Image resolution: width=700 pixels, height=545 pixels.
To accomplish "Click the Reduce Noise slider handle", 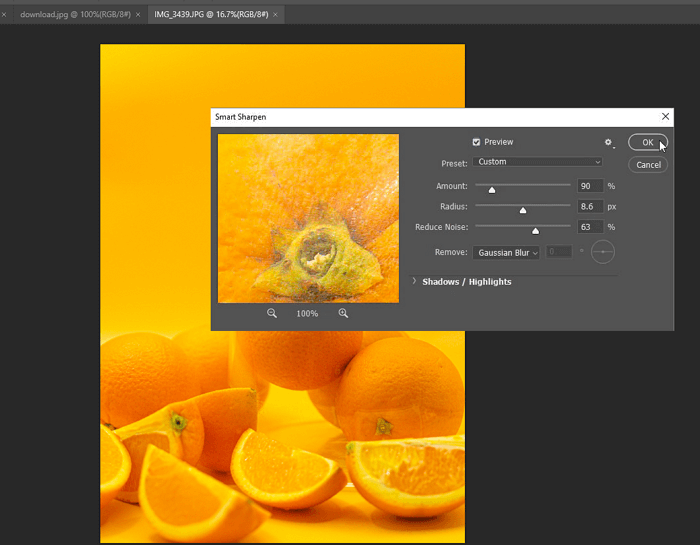I will point(535,230).
